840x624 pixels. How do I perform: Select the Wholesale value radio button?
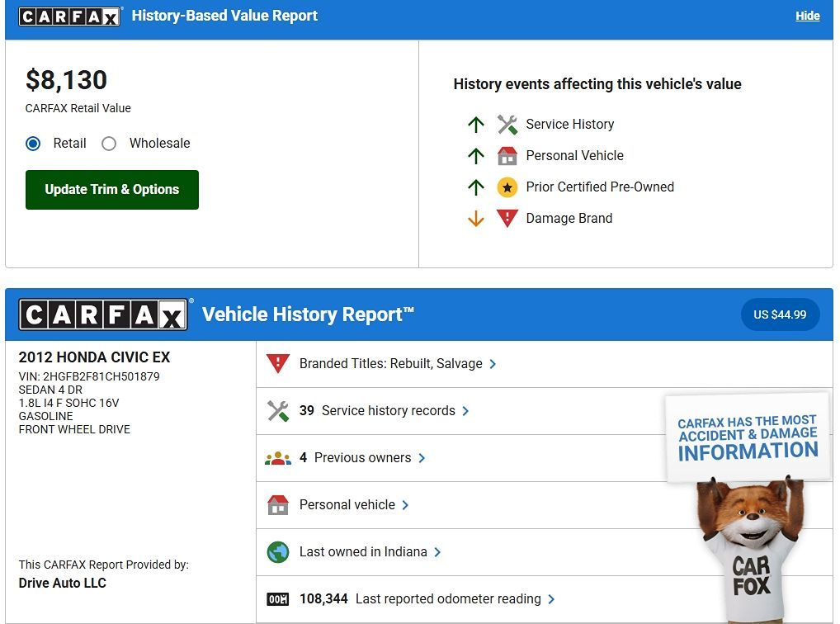(109, 144)
